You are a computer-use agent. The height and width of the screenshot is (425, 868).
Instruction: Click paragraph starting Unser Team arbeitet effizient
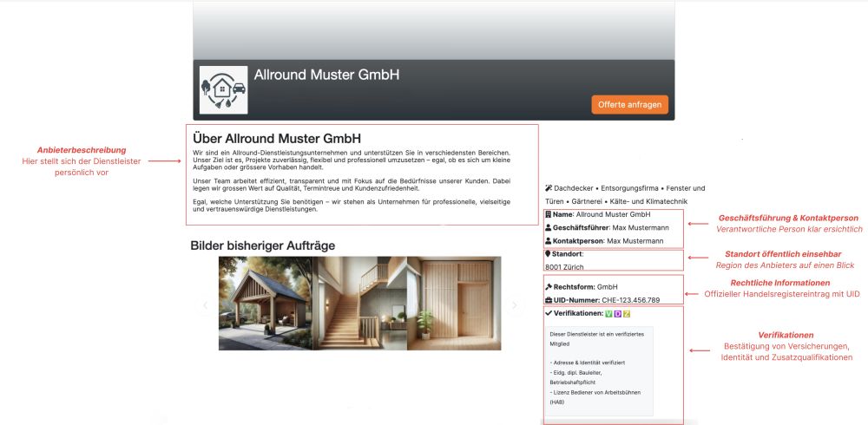click(352, 185)
